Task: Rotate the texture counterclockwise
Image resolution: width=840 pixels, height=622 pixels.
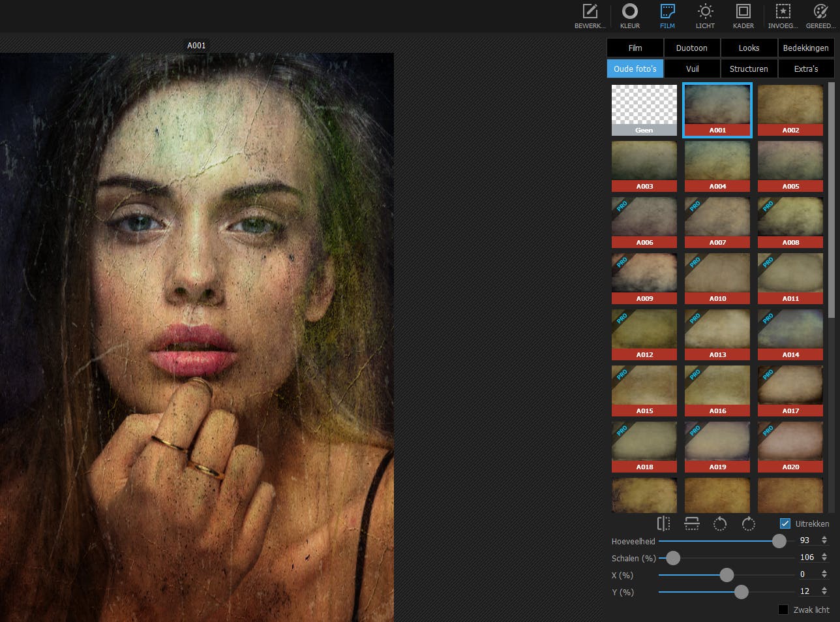Action: [x=720, y=523]
